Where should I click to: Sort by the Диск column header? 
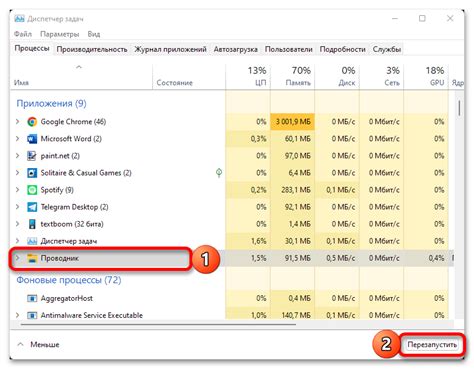pos(337,77)
